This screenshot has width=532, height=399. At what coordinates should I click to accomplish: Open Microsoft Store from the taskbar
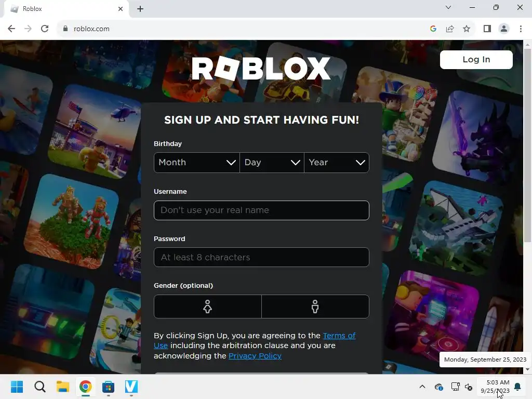(x=108, y=387)
